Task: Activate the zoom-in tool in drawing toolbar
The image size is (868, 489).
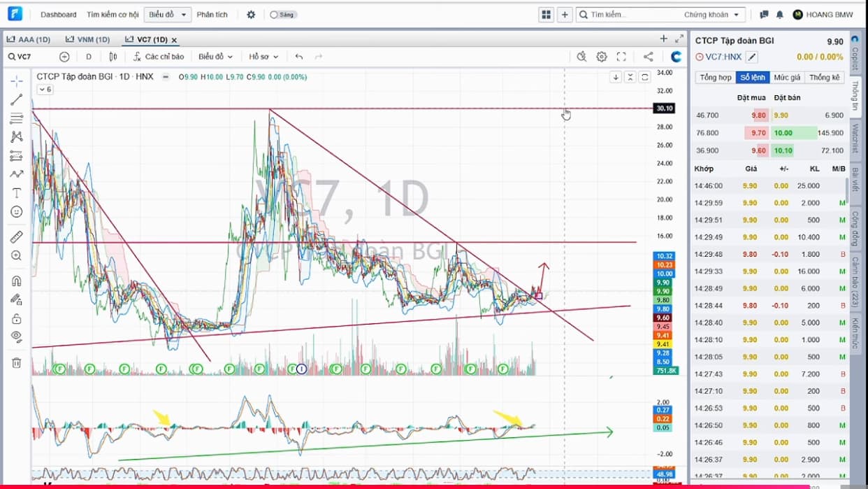Action: (17, 256)
